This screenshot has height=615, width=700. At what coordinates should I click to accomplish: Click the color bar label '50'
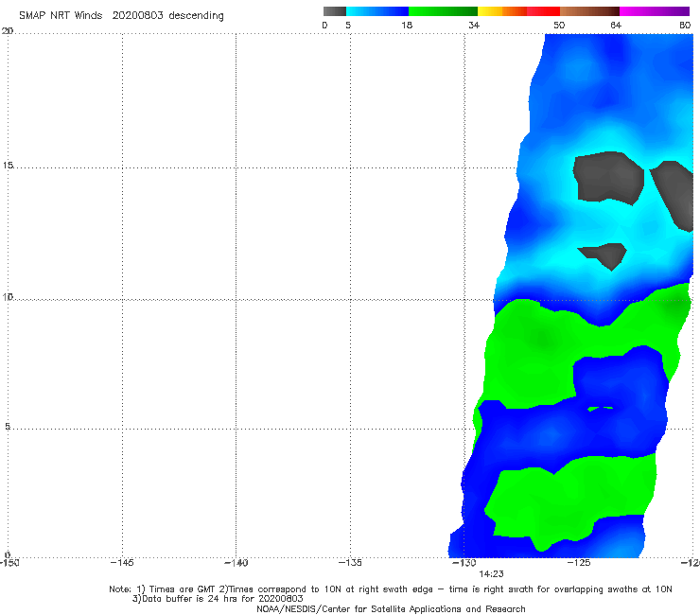[559, 25]
